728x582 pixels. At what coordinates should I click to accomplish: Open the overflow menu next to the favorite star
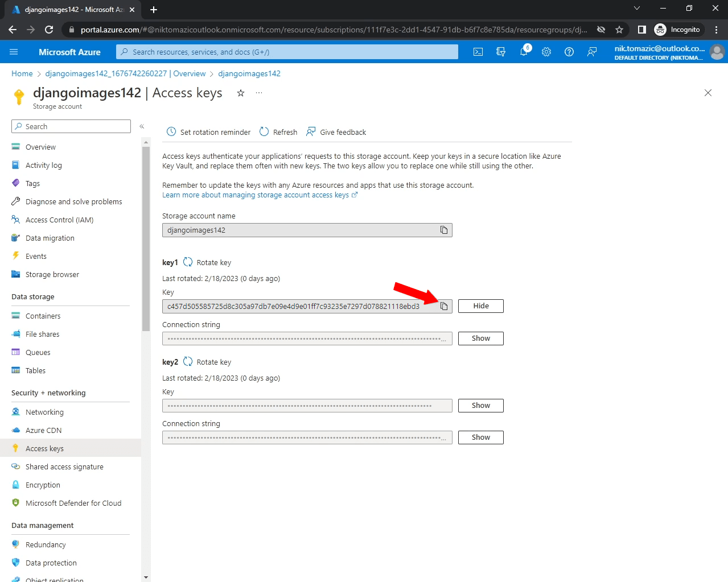click(259, 93)
